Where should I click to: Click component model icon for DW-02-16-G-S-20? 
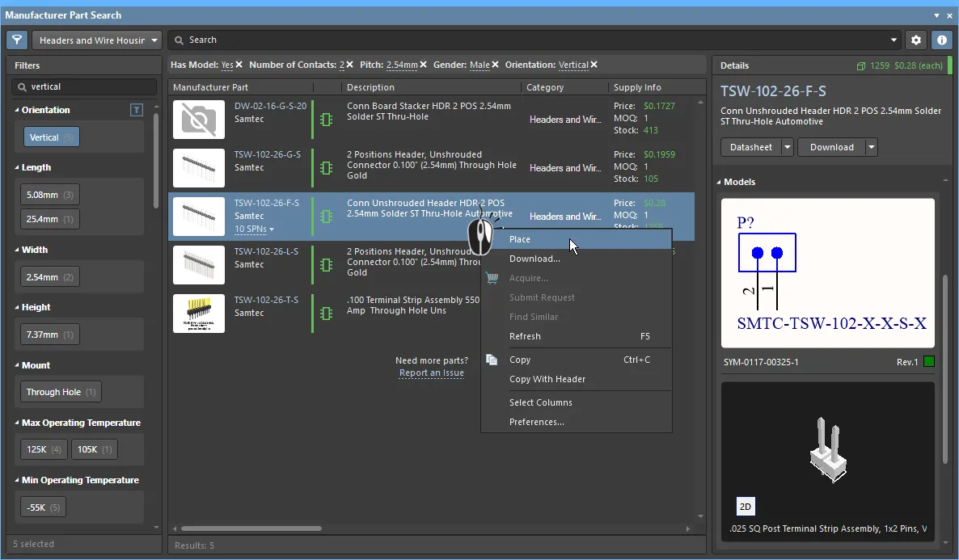(x=326, y=120)
